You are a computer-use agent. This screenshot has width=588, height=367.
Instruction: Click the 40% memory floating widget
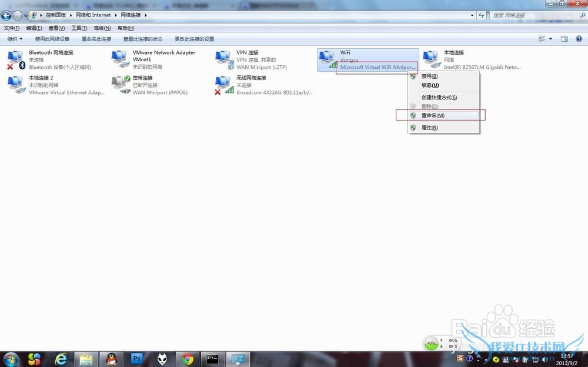(431, 343)
